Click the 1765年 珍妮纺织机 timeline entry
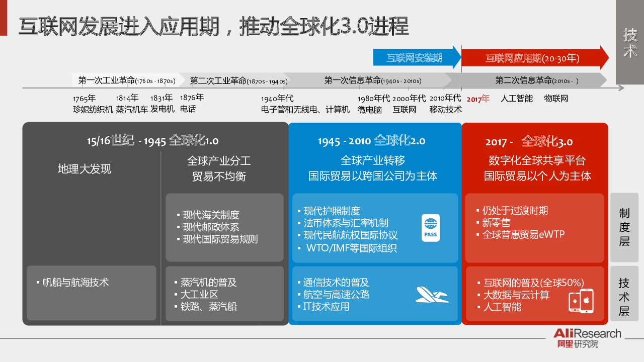The image size is (644, 362). 93,104
